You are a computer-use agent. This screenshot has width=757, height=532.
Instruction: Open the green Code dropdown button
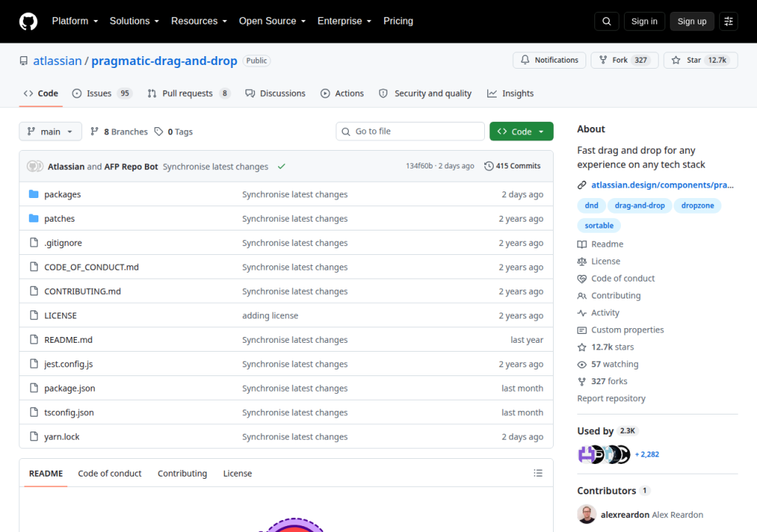(x=521, y=132)
